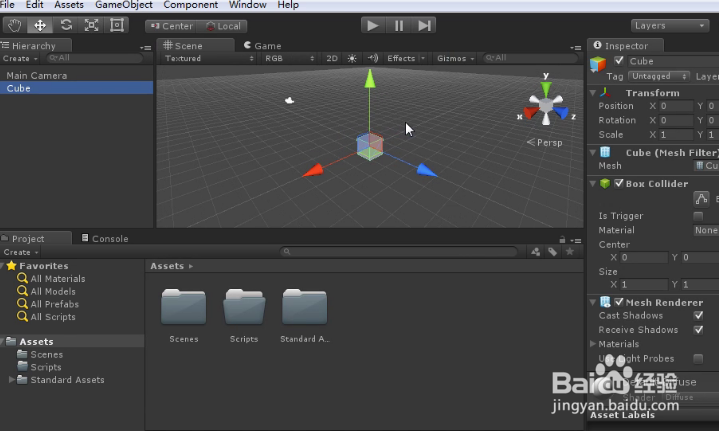Open the Project tab
The image size is (719, 431).
[x=36, y=238]
